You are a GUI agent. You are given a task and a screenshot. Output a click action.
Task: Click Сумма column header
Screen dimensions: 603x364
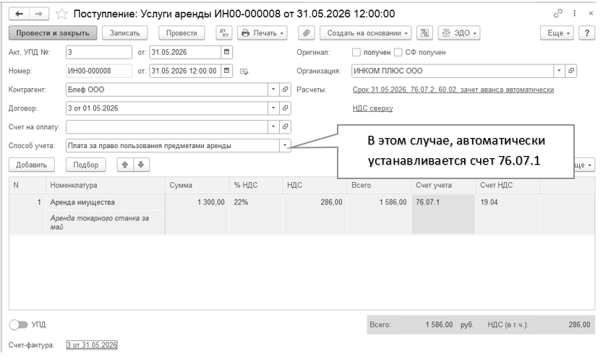point(197,186)
